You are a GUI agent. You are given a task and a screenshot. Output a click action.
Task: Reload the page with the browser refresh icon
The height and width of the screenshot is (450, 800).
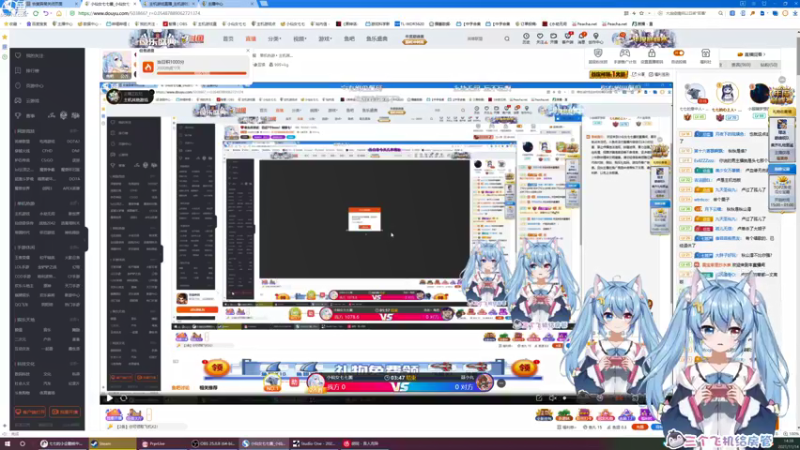tap(36, 13)
